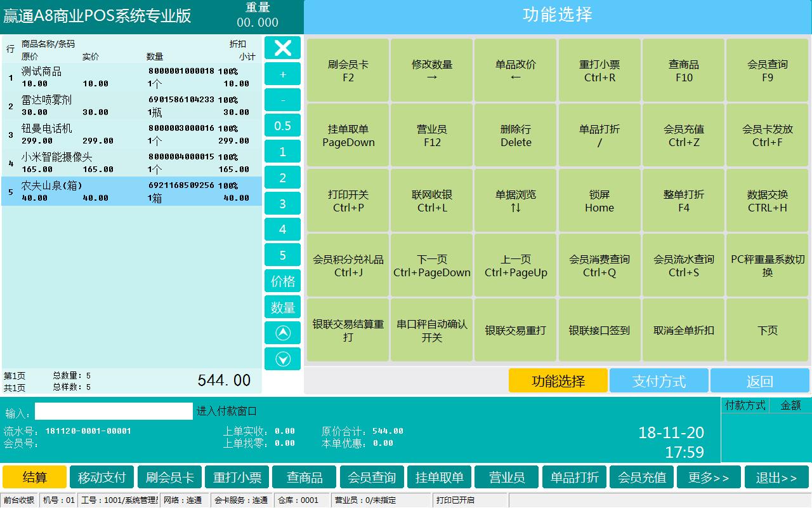Click the circled up arrow icon
Image resolution: width=812 pixels, height=508 pixels.
[x=282, y=333]
